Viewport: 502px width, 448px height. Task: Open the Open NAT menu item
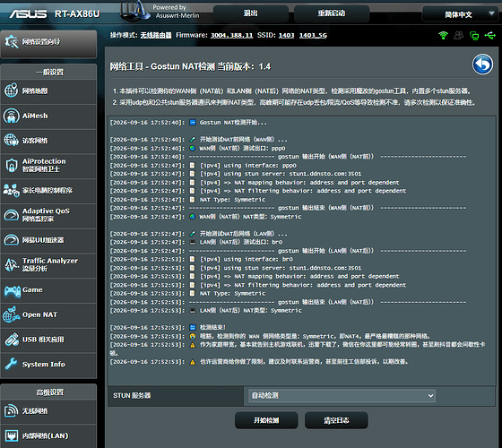pyautogui.click(x=48, y=314)
